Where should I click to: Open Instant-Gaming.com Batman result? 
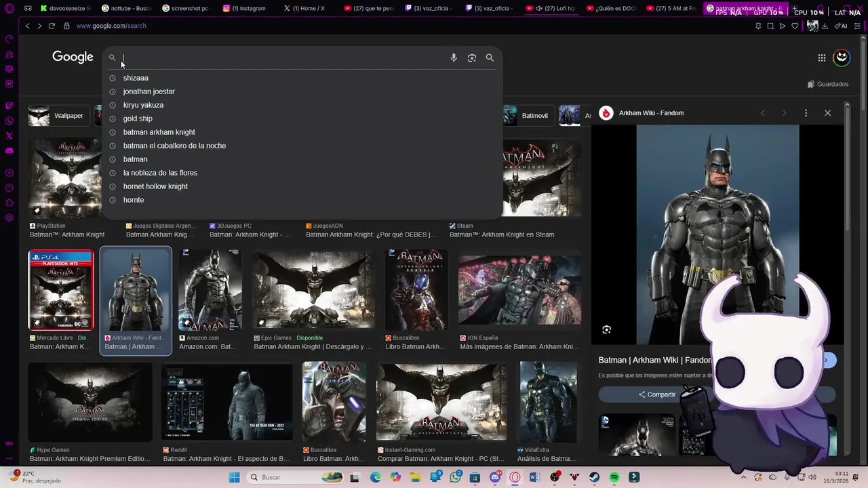(441, 403)
